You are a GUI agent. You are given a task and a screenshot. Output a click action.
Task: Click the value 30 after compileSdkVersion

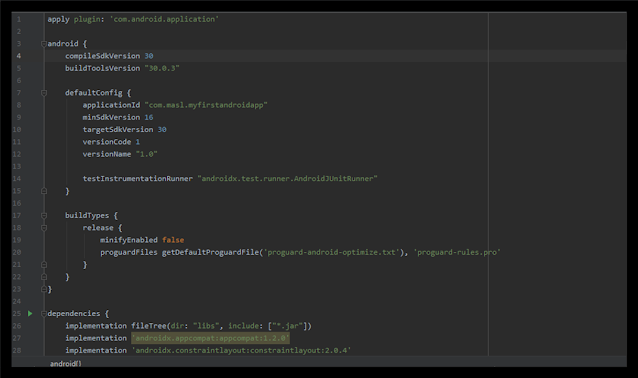149,56
